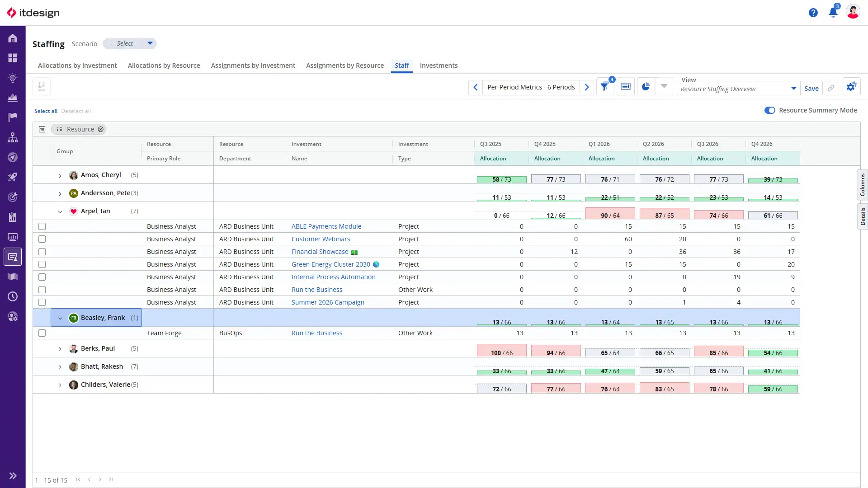Click the pie chart toolbar icon
This screenshot has width=868, height=488.
tap(646, 87)
